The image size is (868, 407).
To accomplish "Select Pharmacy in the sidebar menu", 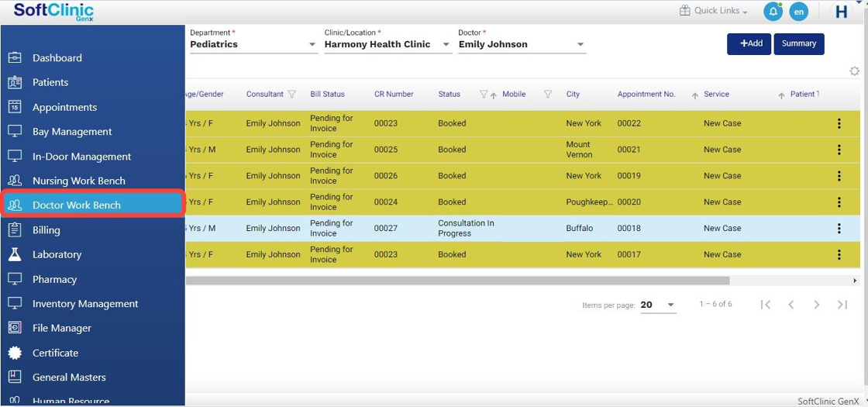I will coord(54,279).
